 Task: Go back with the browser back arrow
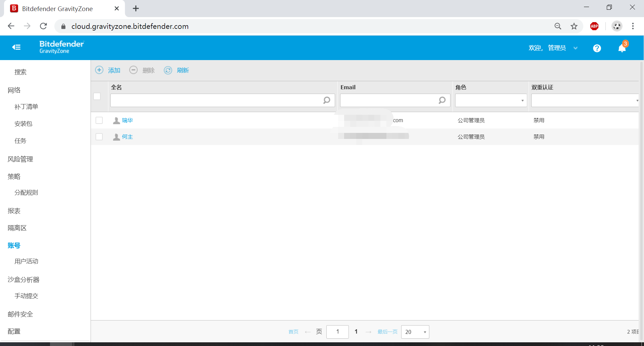(x=11, y=26)
